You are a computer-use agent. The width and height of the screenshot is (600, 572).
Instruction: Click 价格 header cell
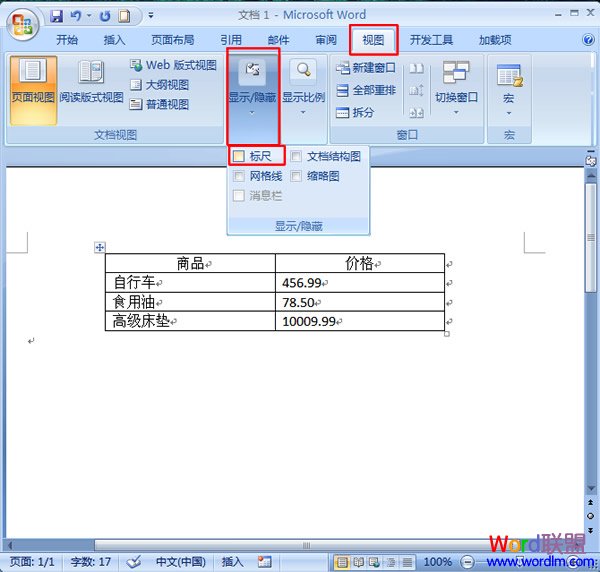click(x=360, y=263)
